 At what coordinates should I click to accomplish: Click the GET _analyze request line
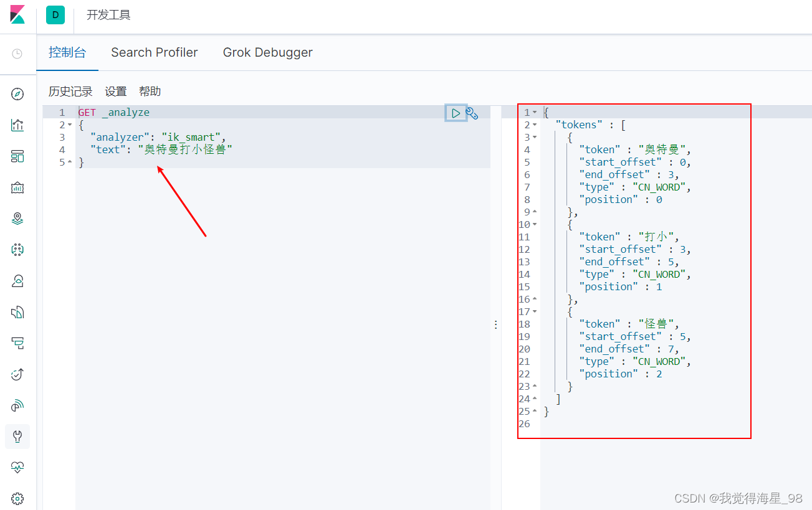click(x=114, y=113)
